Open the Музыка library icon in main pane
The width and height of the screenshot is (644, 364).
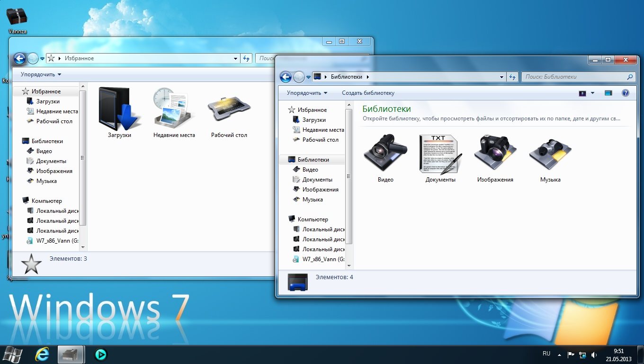[x=550, y=155]
